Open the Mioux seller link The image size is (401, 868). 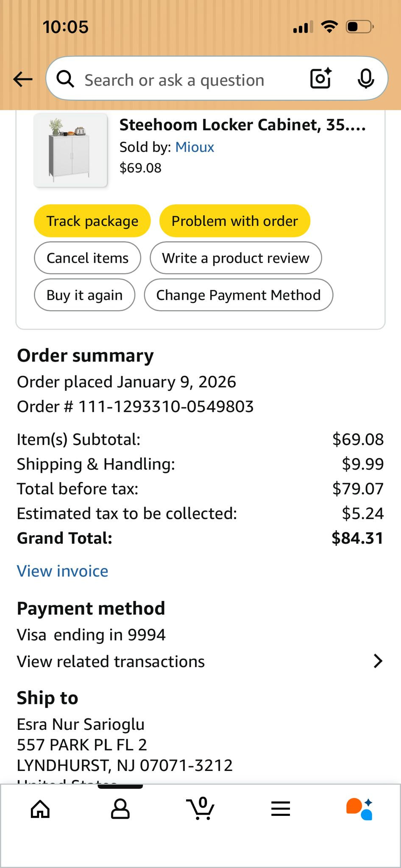point(195,147)
